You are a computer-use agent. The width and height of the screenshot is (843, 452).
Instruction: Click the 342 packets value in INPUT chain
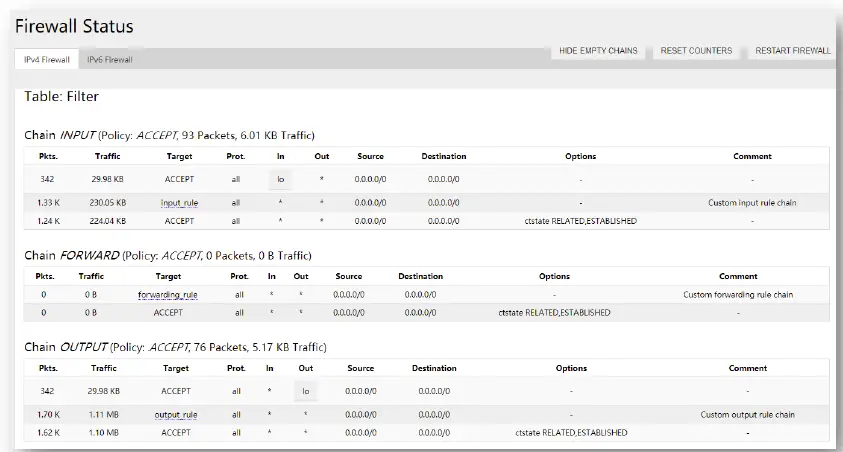pos(47,180)
